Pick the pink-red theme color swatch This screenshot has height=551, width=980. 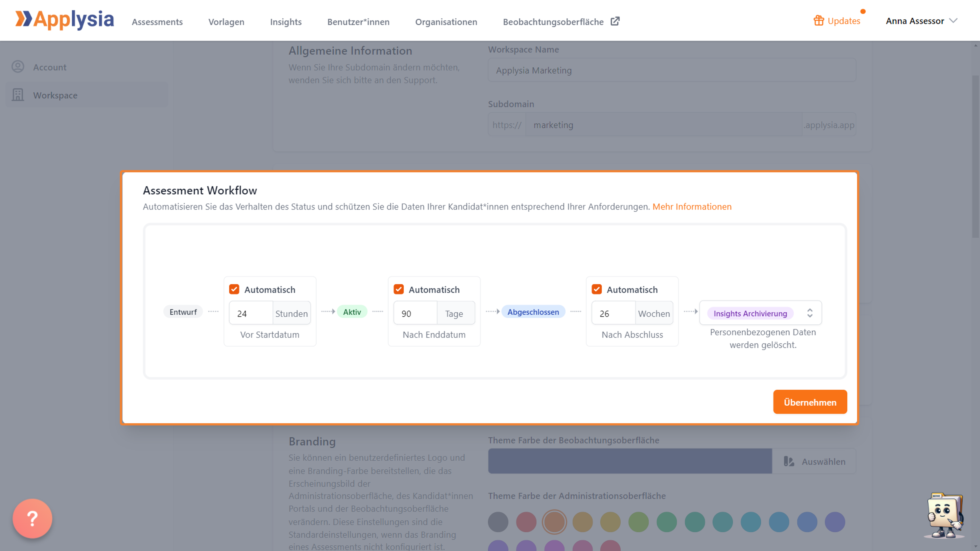[526, 522]
